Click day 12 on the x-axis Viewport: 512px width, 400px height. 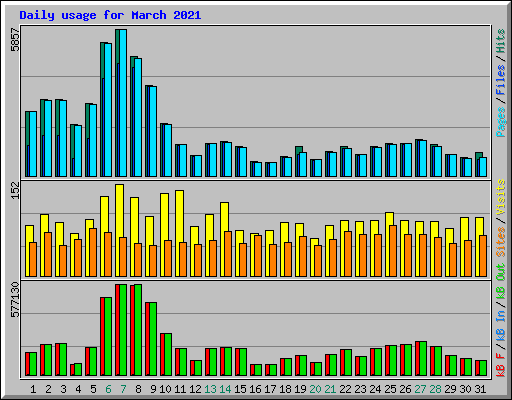coord(195,389)
